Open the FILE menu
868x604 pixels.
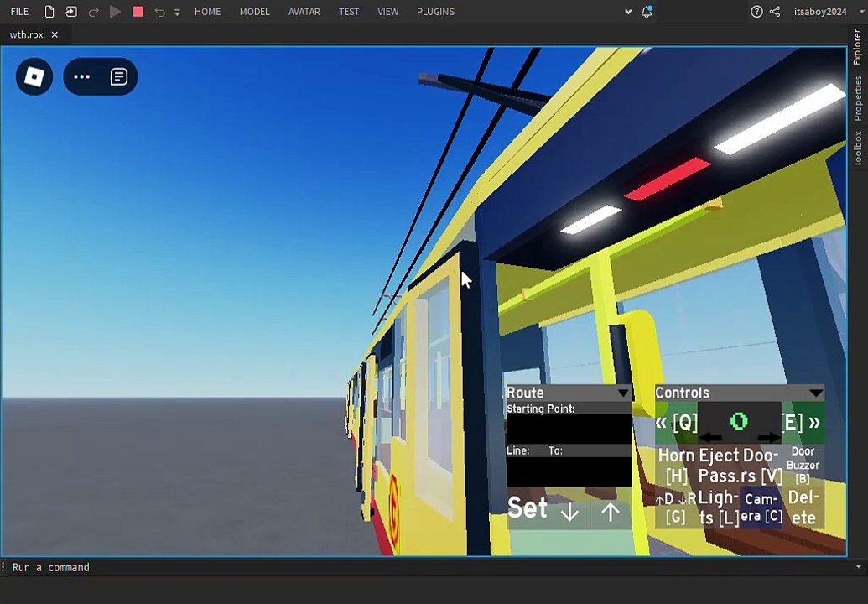19,12
